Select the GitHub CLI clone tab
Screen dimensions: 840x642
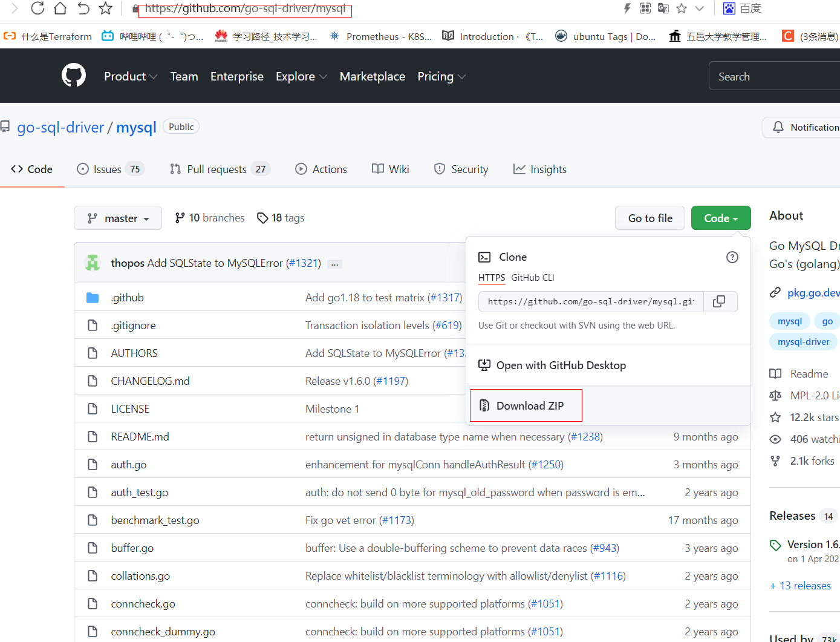click(x=533, y=278)
